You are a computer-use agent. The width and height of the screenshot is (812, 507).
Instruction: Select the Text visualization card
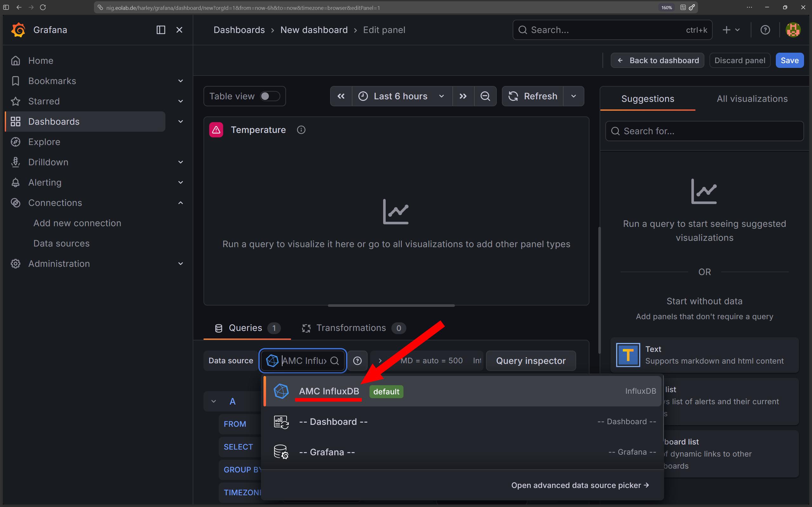(704, 355)
